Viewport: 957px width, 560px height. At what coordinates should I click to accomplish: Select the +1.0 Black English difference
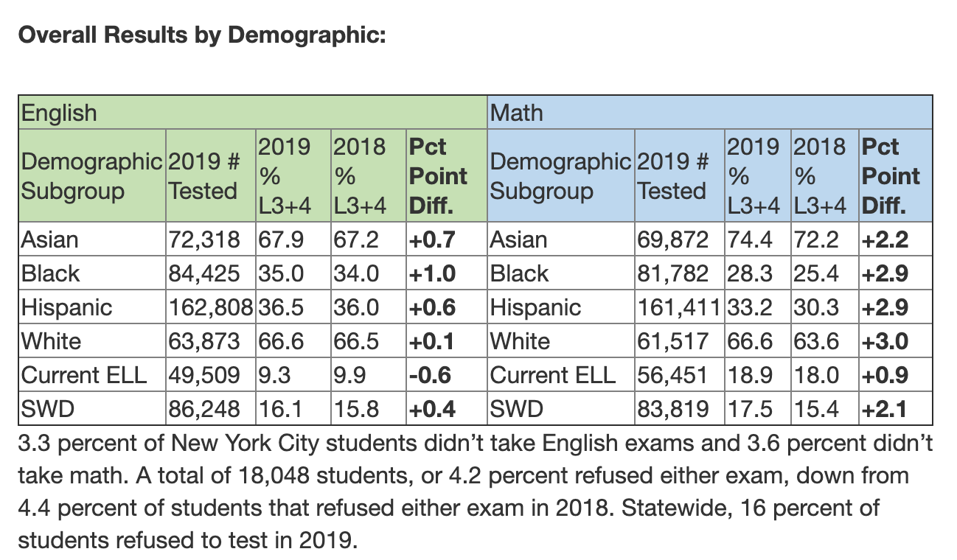(x=431, y=273)
